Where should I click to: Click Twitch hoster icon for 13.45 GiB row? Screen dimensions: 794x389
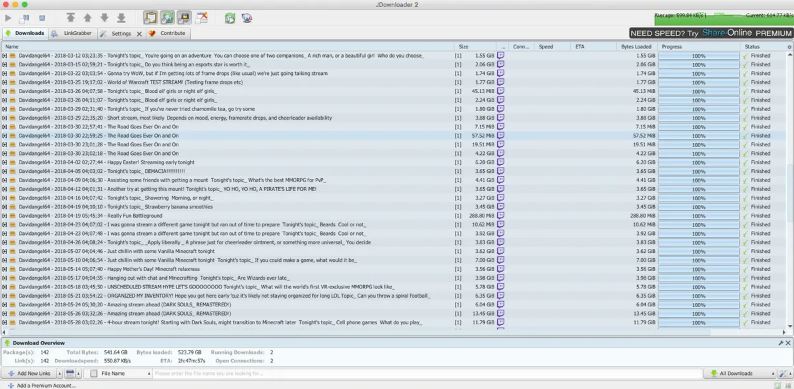click(501, 314)
